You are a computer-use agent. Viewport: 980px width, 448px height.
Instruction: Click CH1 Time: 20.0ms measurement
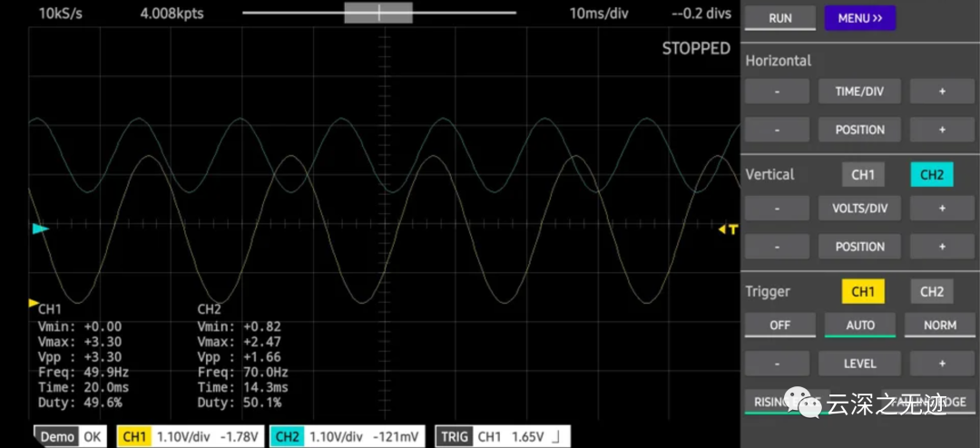[x=83, y=388]
